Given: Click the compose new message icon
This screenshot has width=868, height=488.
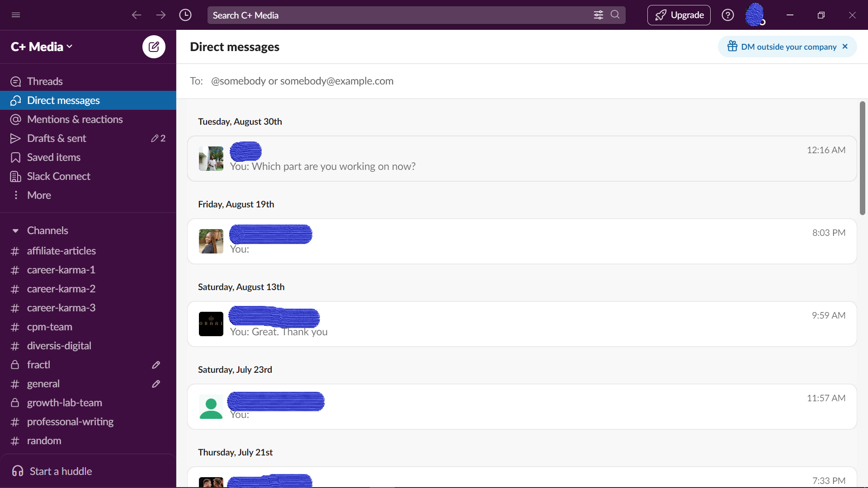Looking at the screenshot, I should tap(153, 47).
